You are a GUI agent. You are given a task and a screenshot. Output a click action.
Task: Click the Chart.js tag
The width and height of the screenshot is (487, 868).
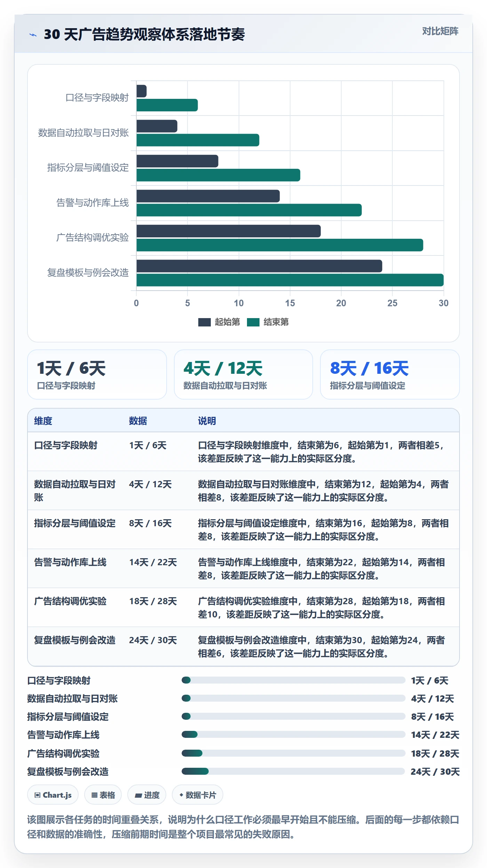[x=53, y=795]
